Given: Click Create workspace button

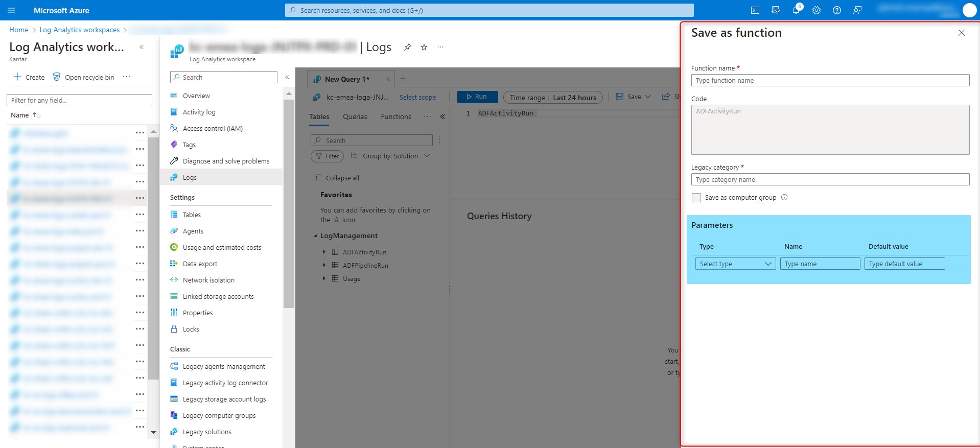Looking at the screenshot, I should point(29,77).
